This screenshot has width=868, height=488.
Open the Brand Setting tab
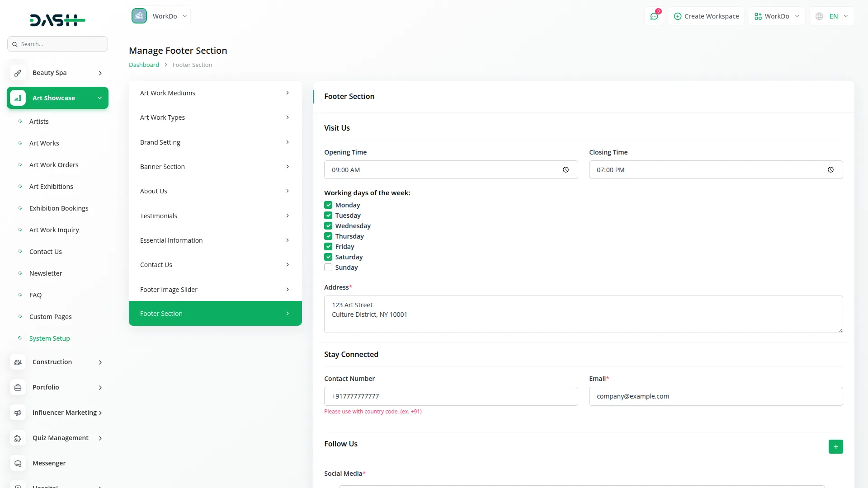215,142
